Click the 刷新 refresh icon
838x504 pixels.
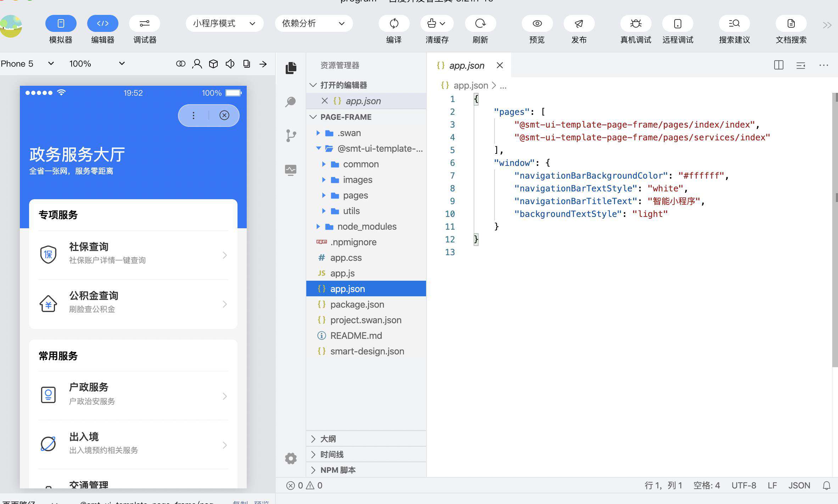pos(480,23)
